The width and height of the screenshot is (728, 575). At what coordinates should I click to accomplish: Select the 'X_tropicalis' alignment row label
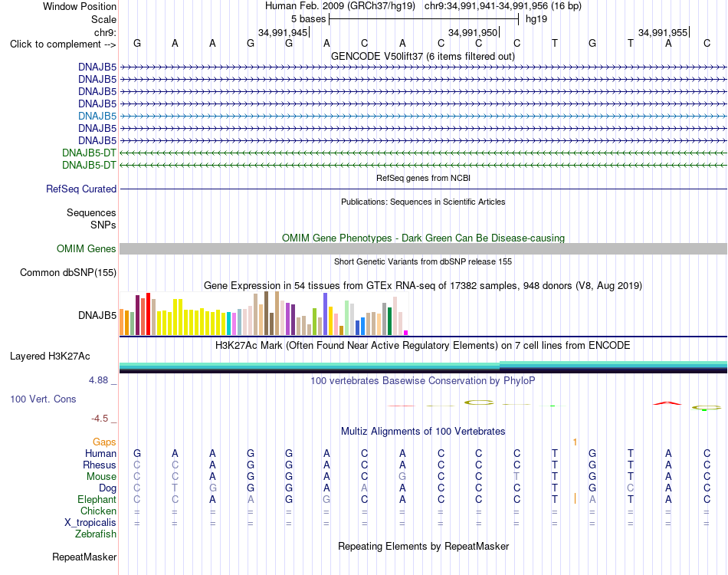point(90,523)
